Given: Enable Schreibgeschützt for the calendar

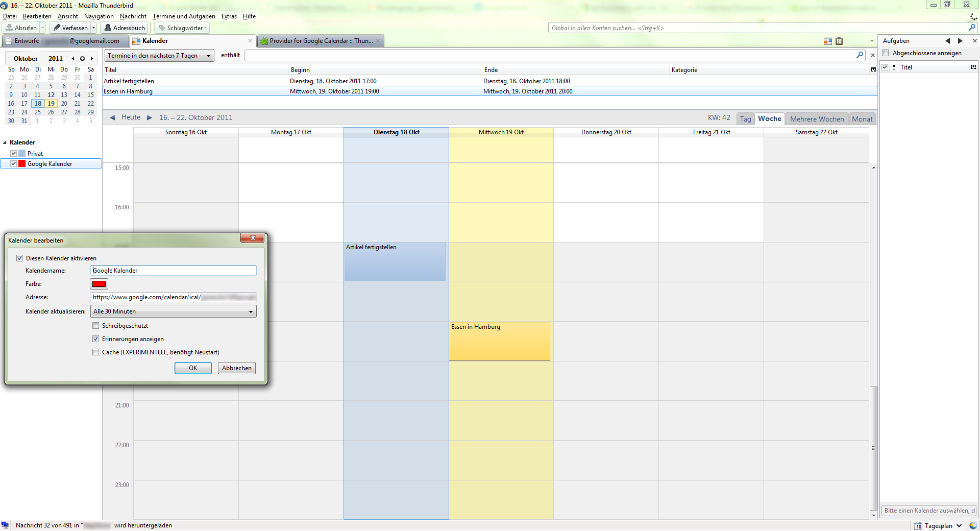Looking at the screenshot, I should pyautogui.click(x=95, y=325).
